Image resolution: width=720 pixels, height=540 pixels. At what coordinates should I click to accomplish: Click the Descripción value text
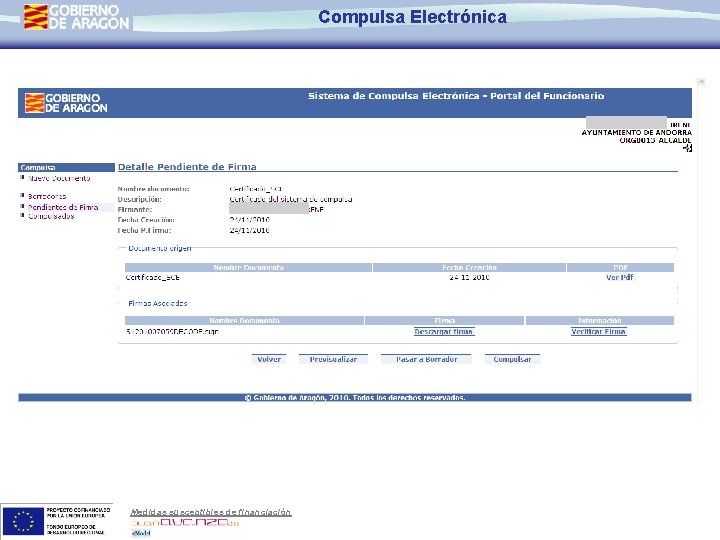pos(291,199)
